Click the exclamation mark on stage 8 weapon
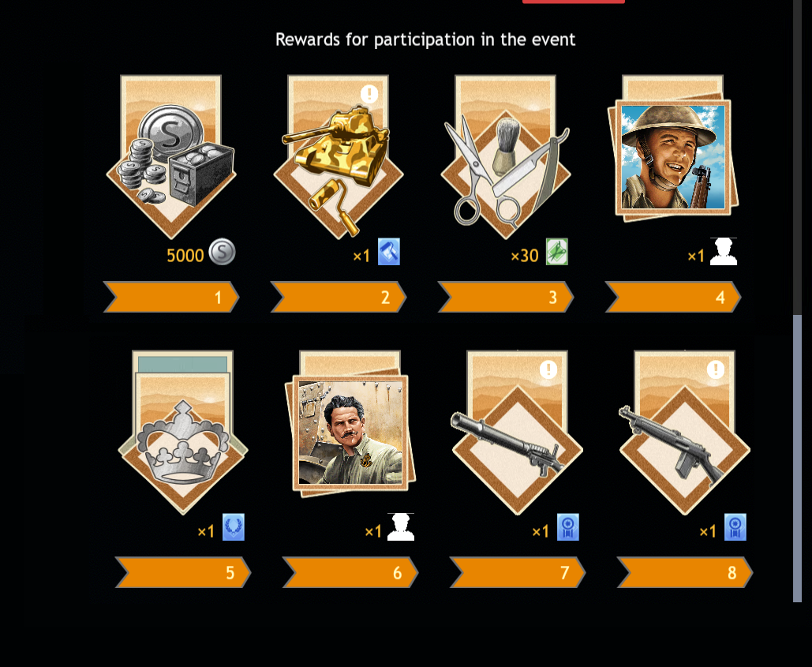The width and height of the screenshot is (812, 667). coord(716,369)
